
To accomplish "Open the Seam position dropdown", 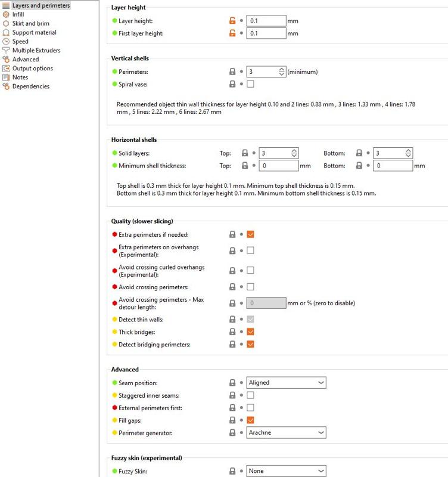I will coord(287,383).
